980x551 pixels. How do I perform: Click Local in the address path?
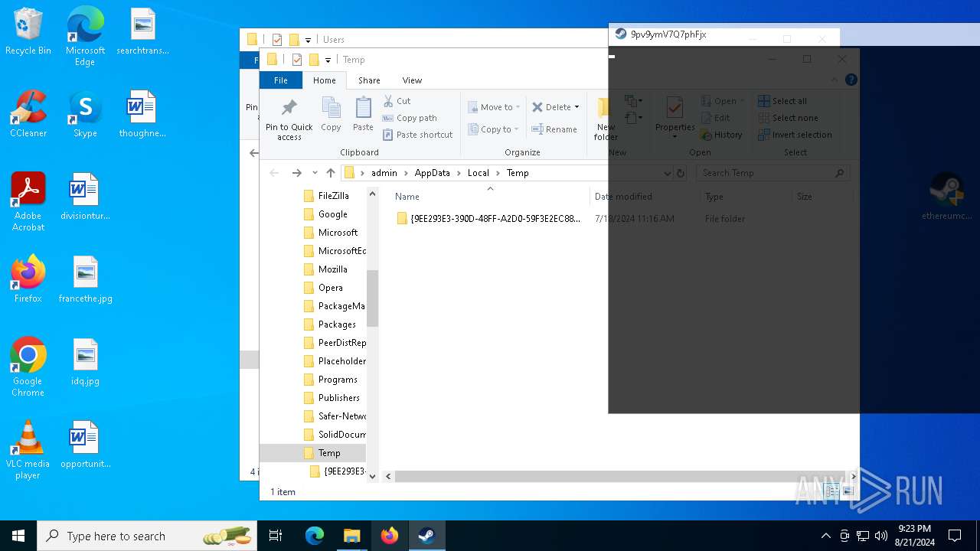click(x=479, y=173)
